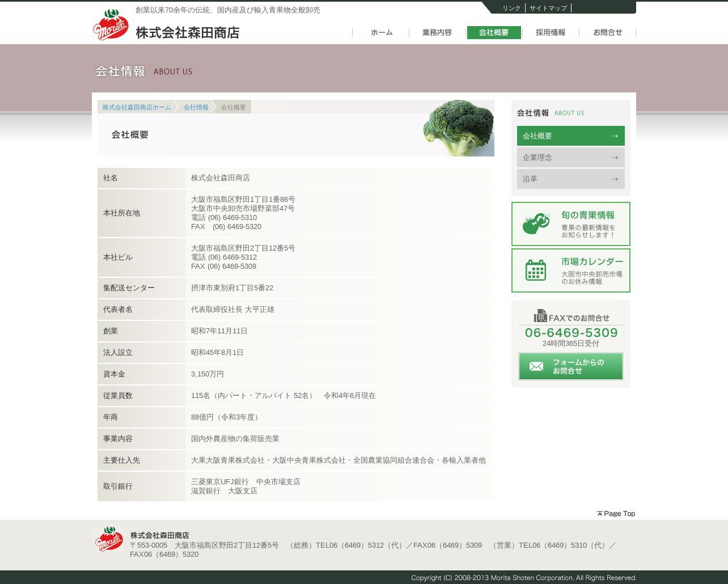Click the 昭和7年11月11日 founding date
The width and height of the screenshot is (728, 584).
pos(219,331)
